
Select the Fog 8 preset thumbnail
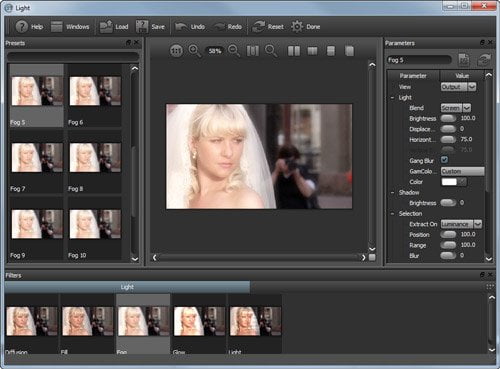[95, 162]
